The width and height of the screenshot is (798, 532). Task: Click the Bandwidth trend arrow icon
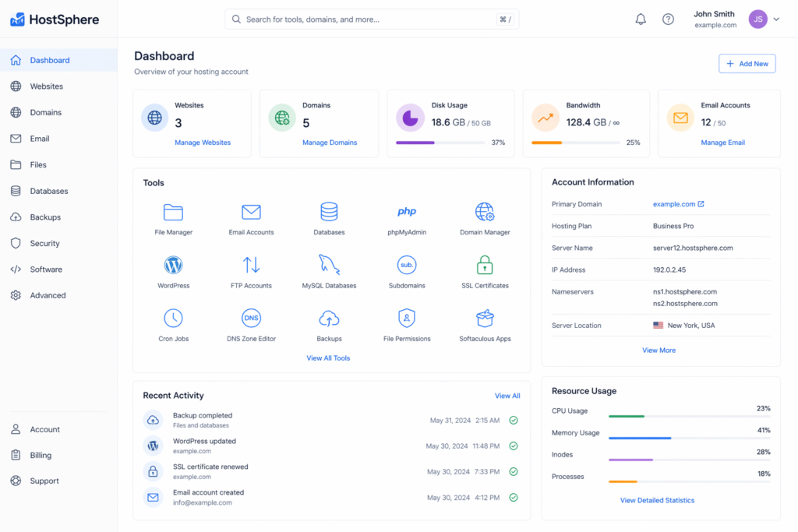tap(545, 118)
